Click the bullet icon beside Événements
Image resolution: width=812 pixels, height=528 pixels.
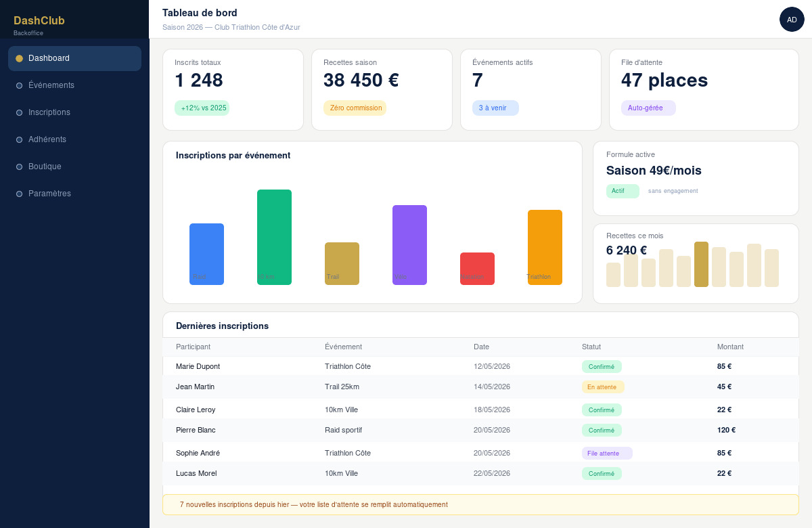tap(19, 85)
